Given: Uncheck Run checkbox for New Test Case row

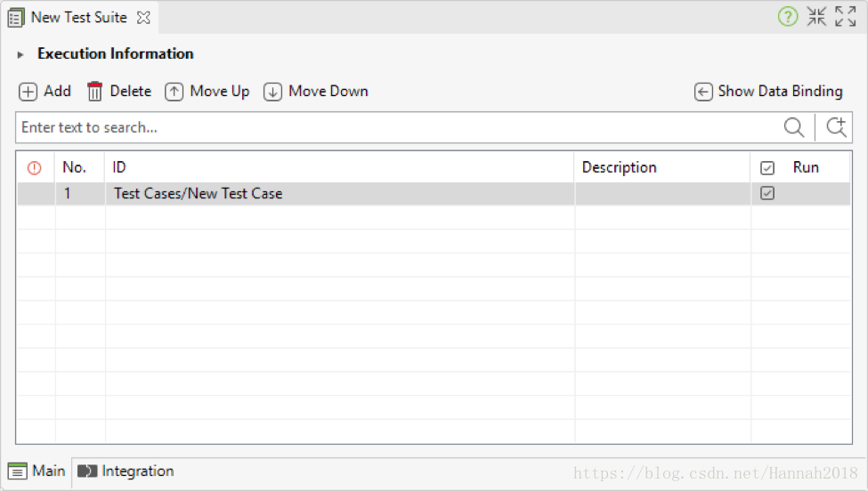Looking at the screenshot, I should point(767,193).
